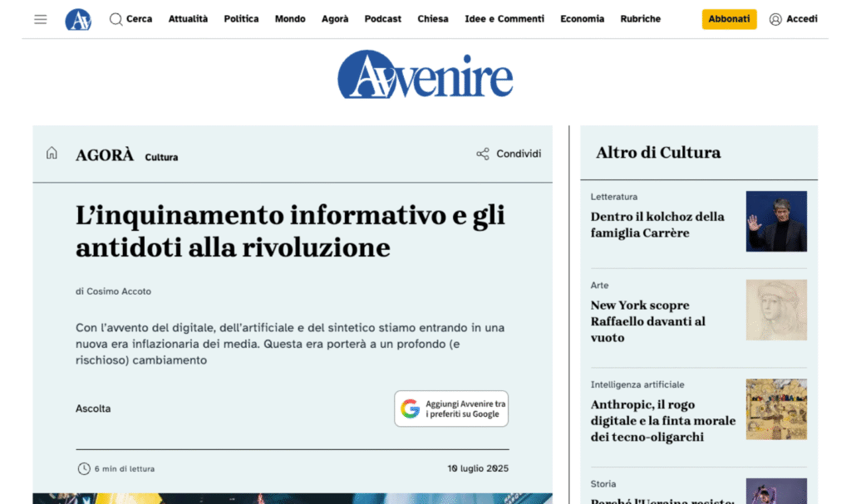851x504 pixels.
Task: Open the Attualità menu item
Action: click(x=188, y=19)
